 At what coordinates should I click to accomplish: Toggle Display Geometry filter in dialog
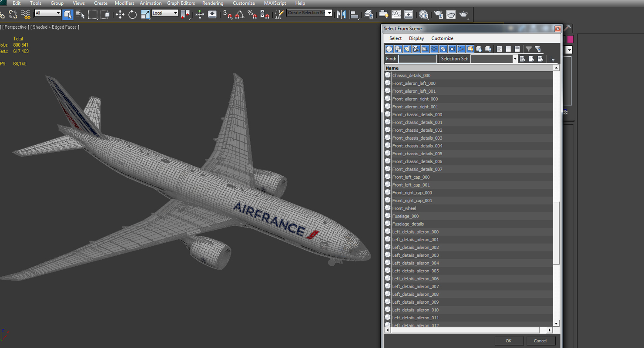[389, 49]
